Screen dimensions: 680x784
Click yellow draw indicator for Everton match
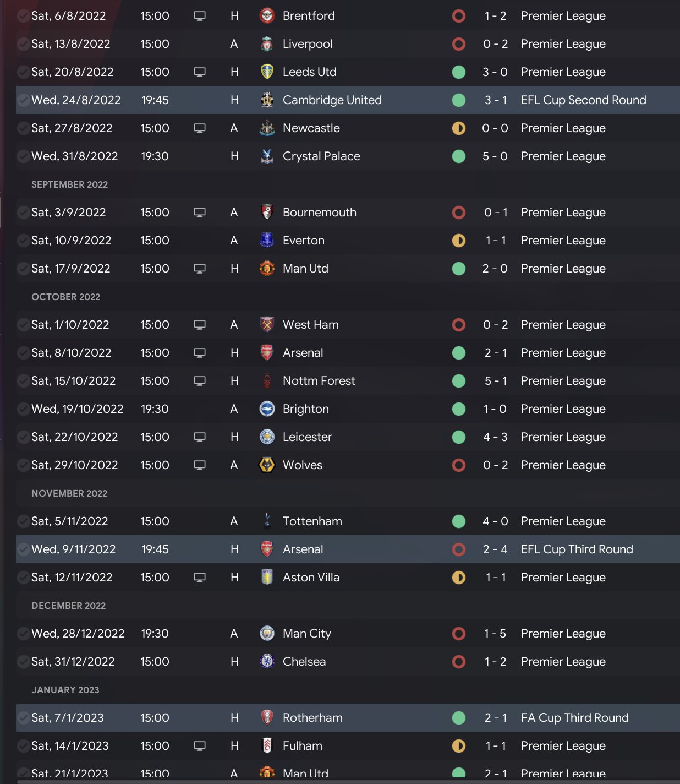pyautogui.click(x=459, y=241)
